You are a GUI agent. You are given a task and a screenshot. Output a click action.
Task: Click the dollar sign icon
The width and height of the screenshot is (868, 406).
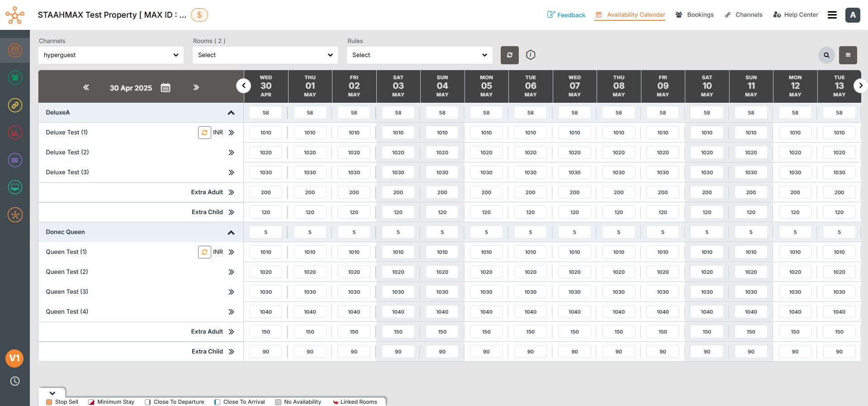pyautogui.click(x=199, y=15)
